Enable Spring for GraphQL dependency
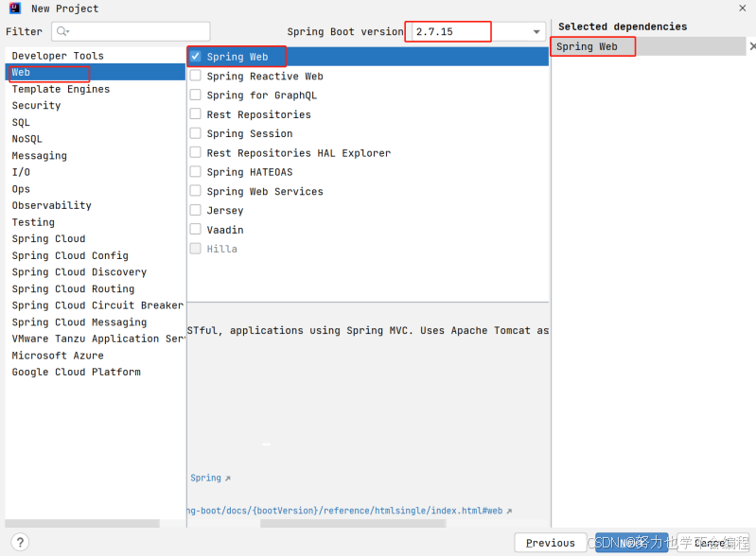This screenshot has height=556, width=756. 195,95
